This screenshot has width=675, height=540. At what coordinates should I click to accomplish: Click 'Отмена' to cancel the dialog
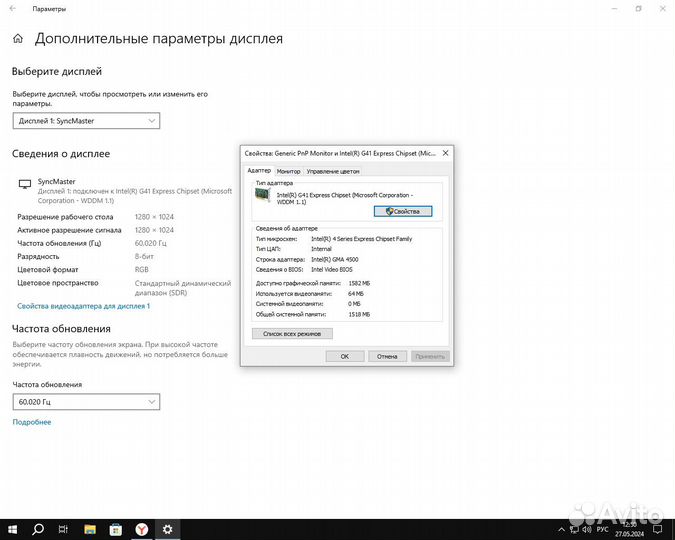click(387, 357)
